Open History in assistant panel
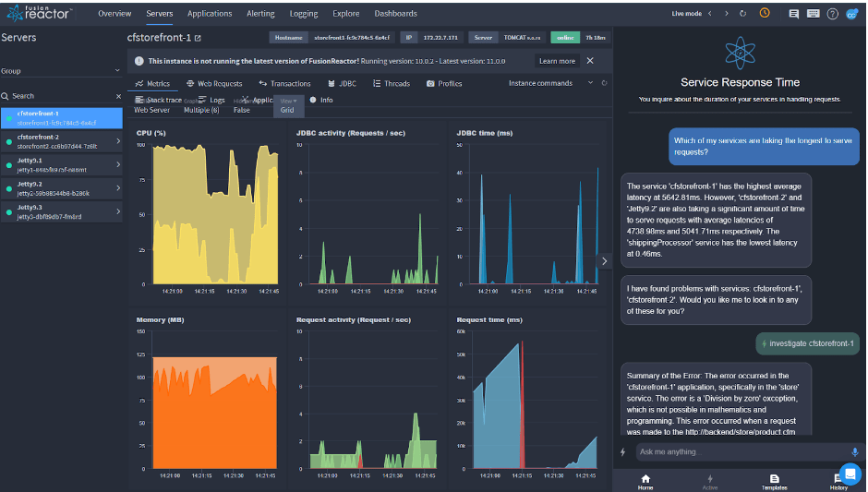Image resolution: width=868 pixels, height=492 pixels. pyautogui.click(x=838, y=483)
